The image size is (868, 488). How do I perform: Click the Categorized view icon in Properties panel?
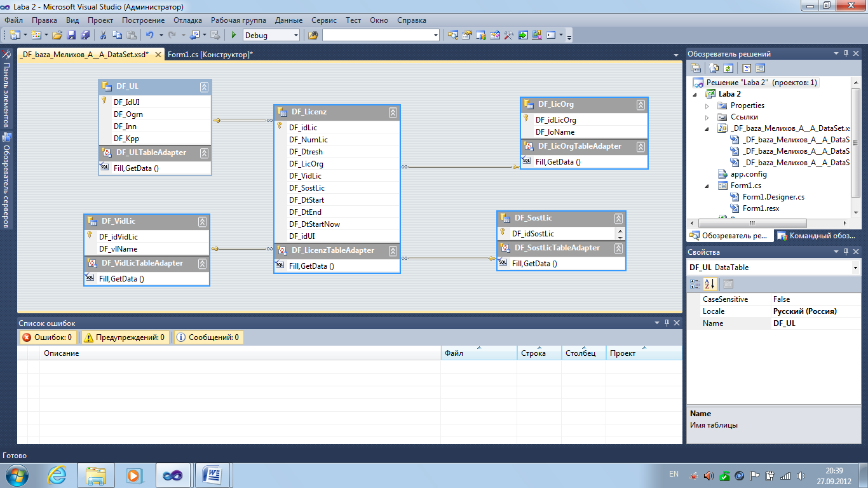pos(696,283)
